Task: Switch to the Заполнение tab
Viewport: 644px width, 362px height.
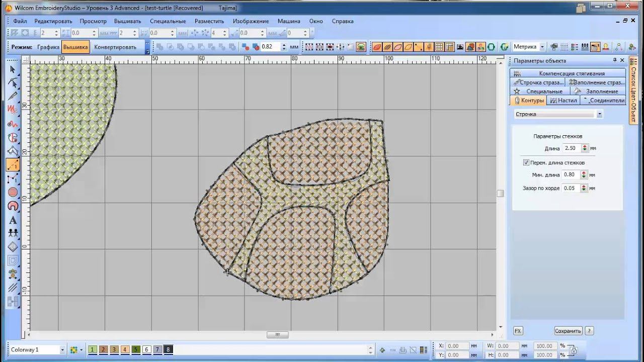Action: click(x=602, y=92)
